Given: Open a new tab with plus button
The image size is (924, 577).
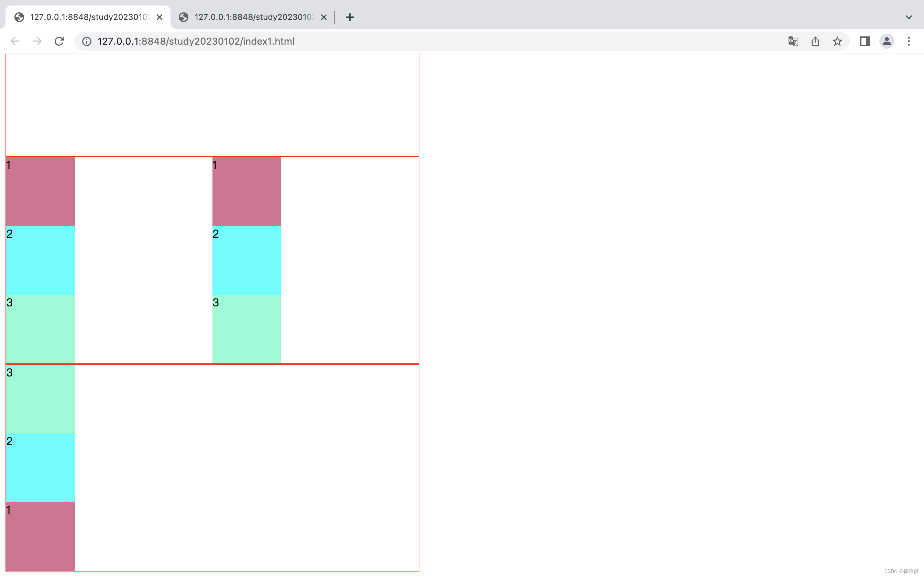Looking at the screenshot, I should coord(349,17).
